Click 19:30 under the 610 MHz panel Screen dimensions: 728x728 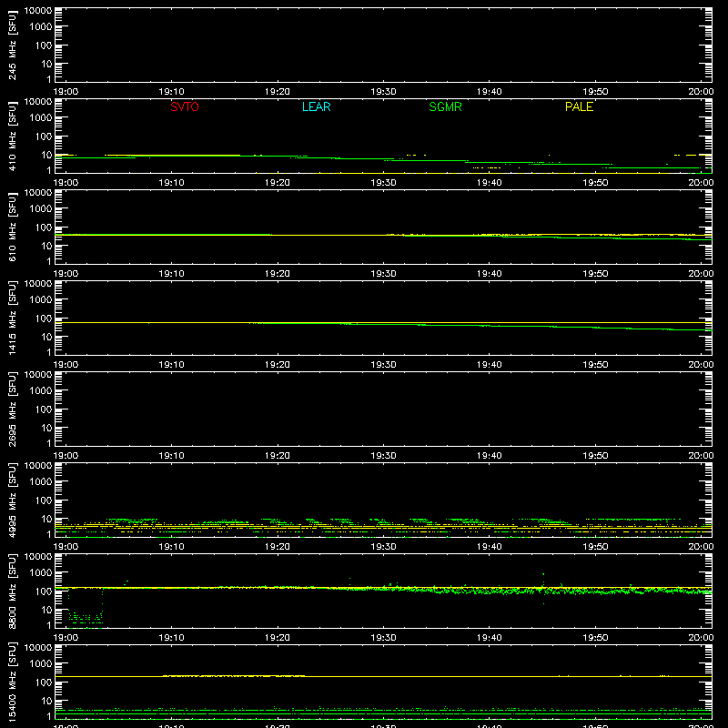383,274
